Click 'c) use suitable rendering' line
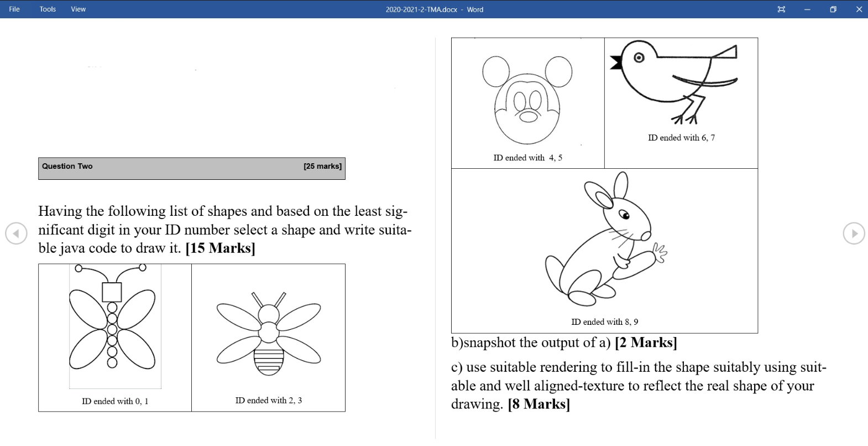 click(x=639, y=367)
